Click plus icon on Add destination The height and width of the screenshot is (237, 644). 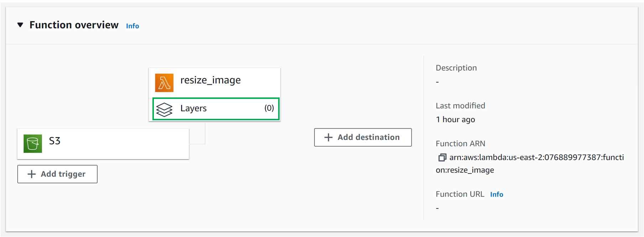328,137
